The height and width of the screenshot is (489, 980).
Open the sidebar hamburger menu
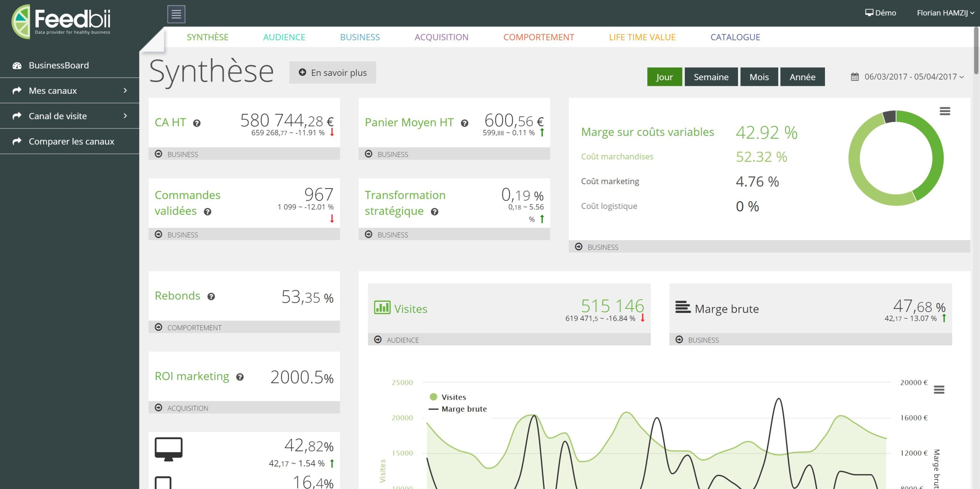point(176,13)
